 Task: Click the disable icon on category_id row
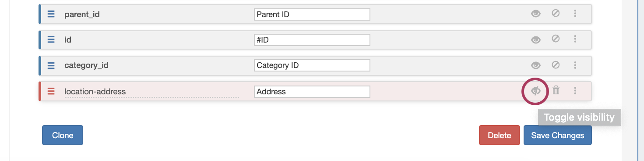pos(556,65)
